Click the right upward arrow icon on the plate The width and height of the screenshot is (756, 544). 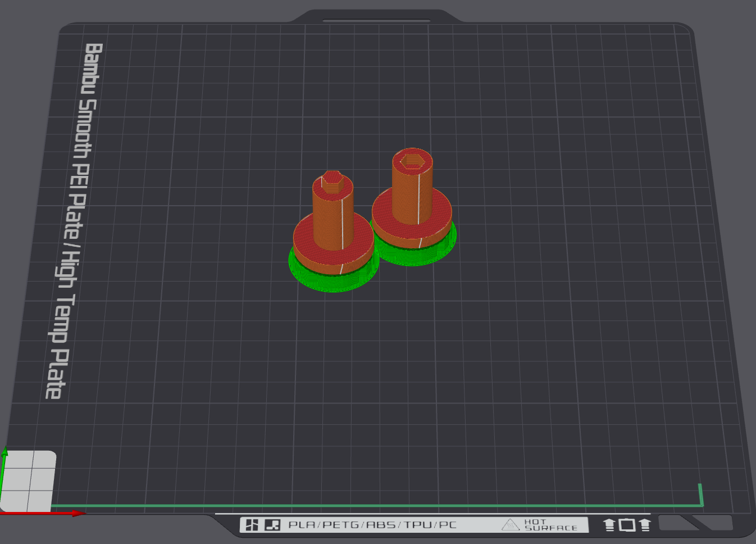[645, 525]
